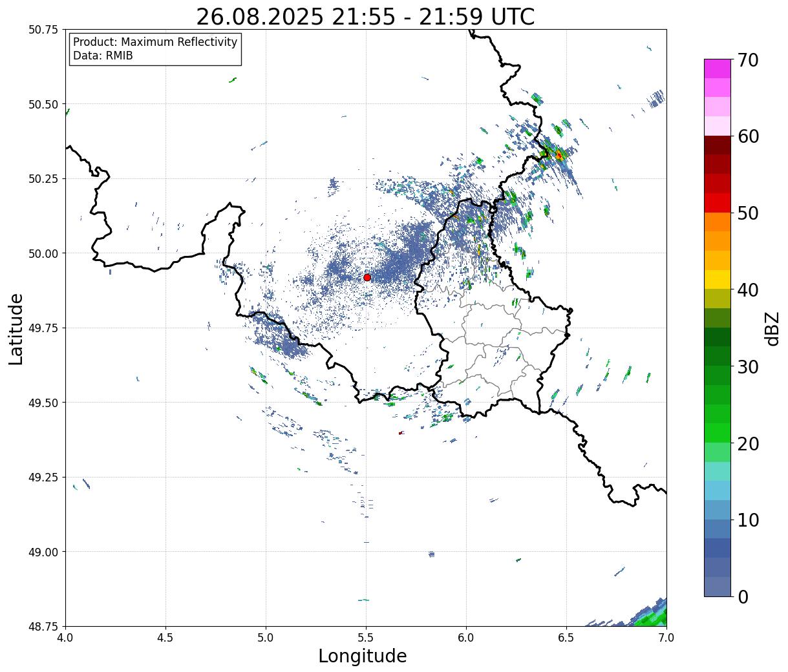Click the latitude tick label 50.25
This screenshot has width=788, height=672.
(x=43, y=179)
